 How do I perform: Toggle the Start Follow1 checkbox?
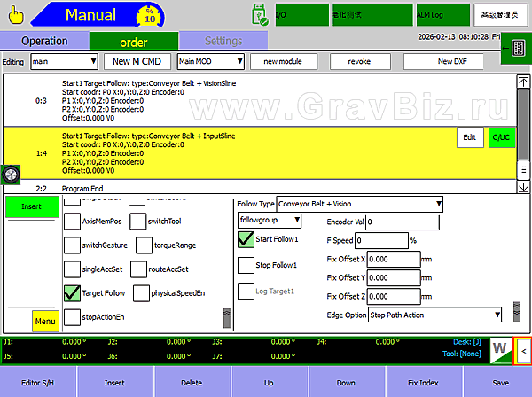pos(246,239)
